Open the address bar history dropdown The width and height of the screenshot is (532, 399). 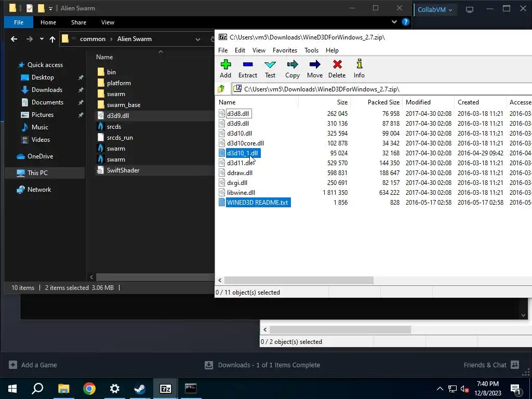pos(198,39)
